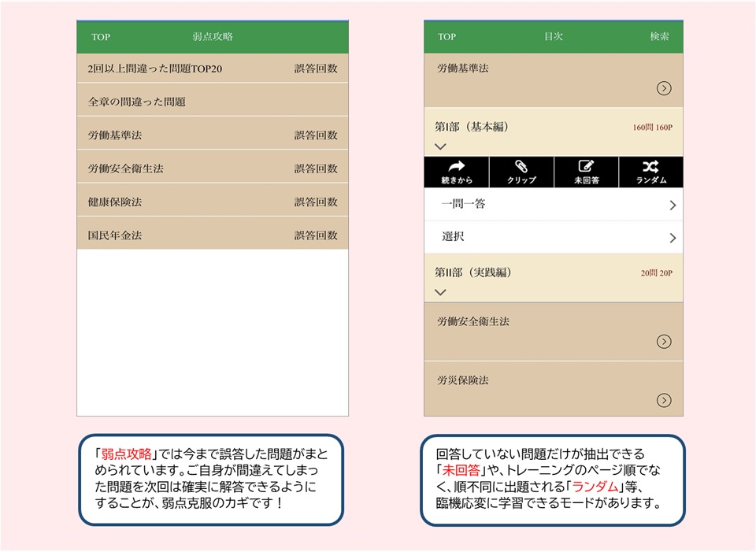Open 労働基準法 with its circled arrow icon
Image resolution: width=756 pixels, height=552 pixels.
coord(664,88)
